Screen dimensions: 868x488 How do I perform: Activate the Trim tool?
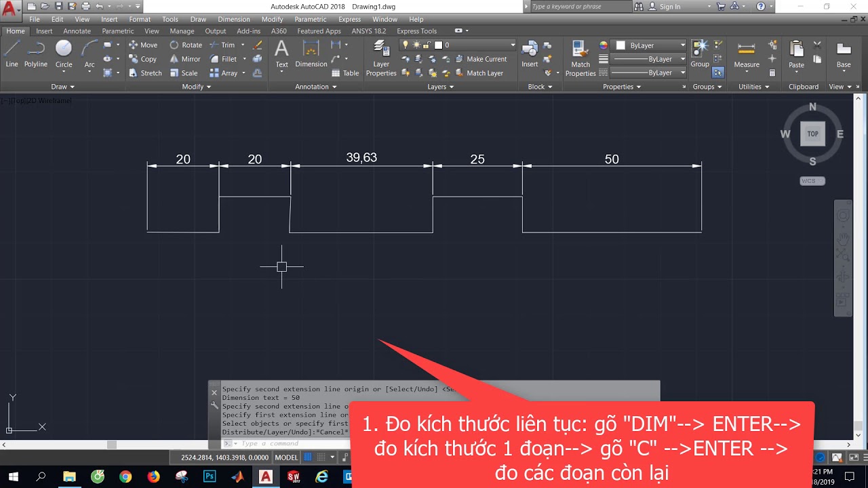(x=224, y=45)
